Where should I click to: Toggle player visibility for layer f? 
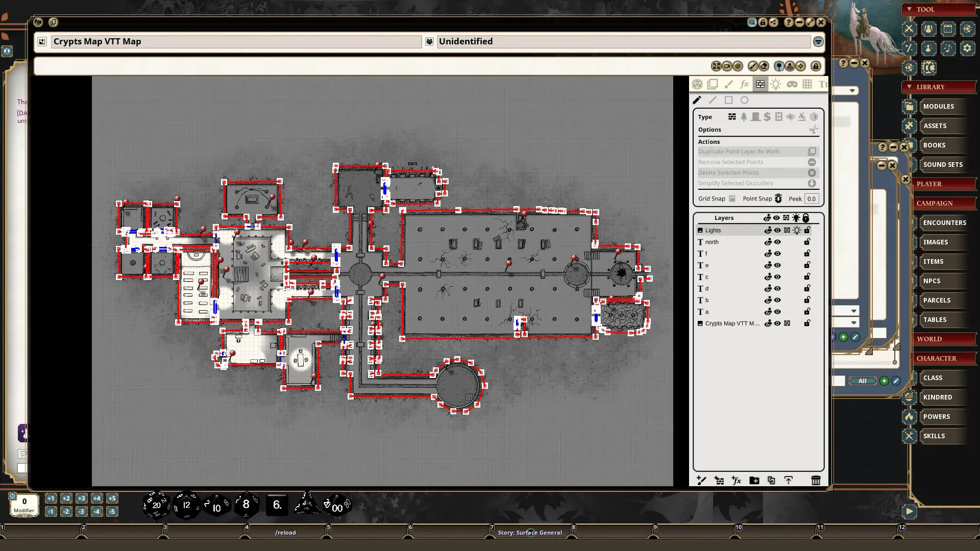coord(768,254)
